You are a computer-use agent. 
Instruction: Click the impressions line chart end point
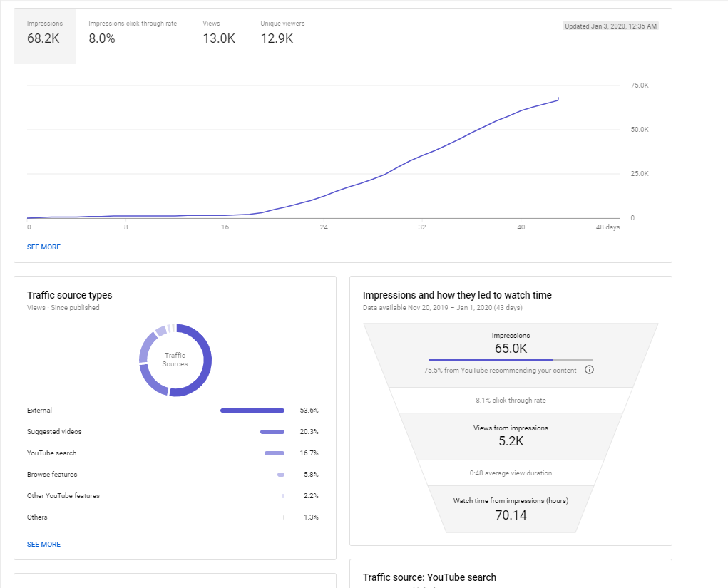(558, 98)
